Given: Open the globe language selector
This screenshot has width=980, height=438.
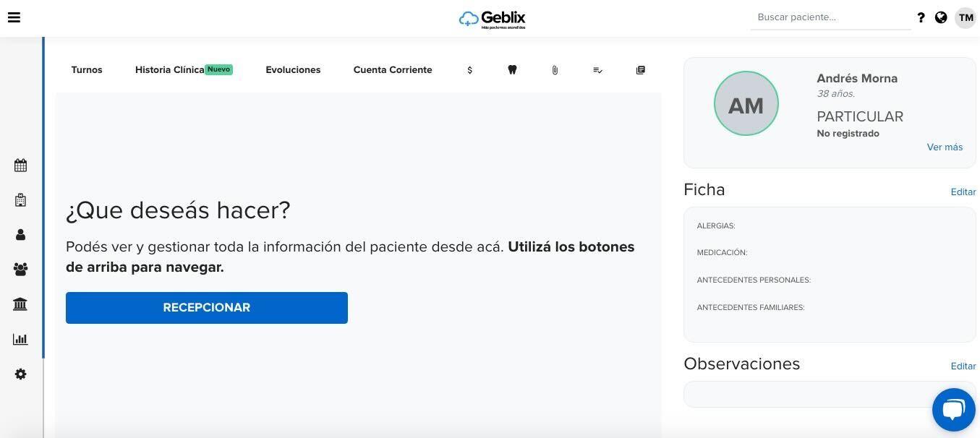Looking at the screenshot, I should click(941, 17).
